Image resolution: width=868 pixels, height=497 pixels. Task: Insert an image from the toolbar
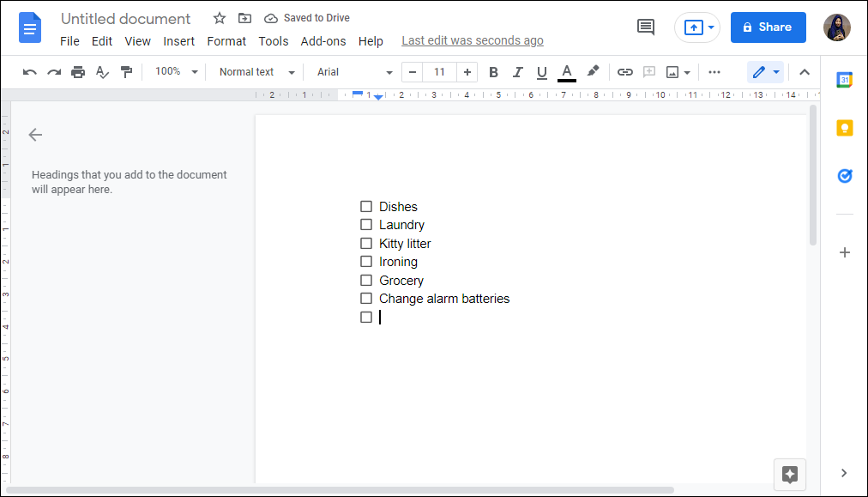point(672,72)
